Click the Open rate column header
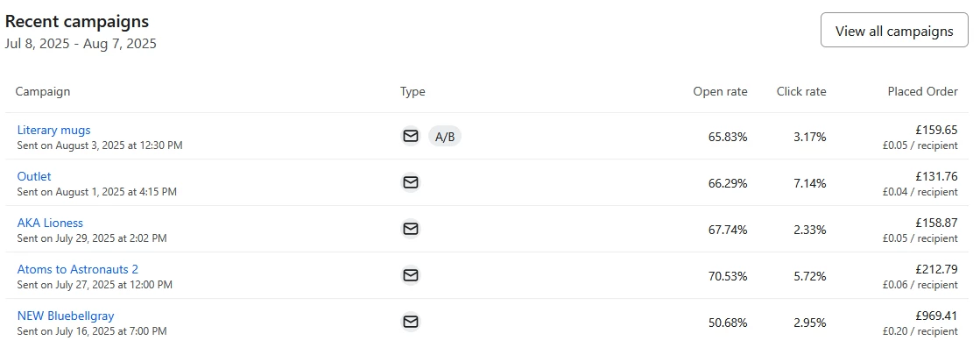Screen dimensions: 980x362 tap(720, 91)
